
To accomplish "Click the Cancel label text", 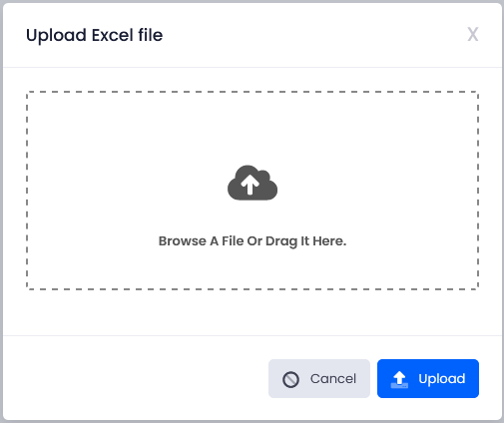I will (333, 379).
